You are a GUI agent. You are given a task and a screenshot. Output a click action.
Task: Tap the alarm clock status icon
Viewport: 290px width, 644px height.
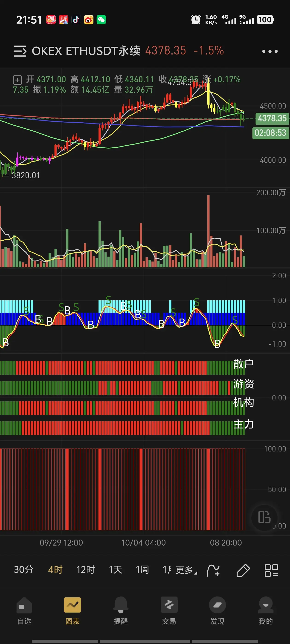coord(196,20)
